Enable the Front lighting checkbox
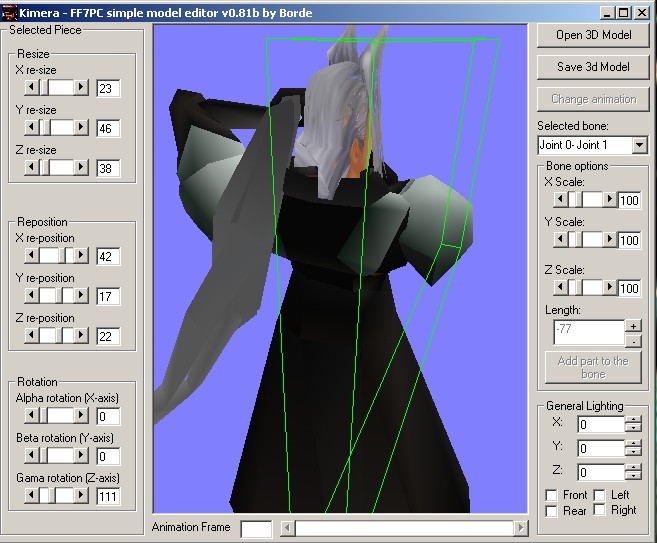 (552, 495)
